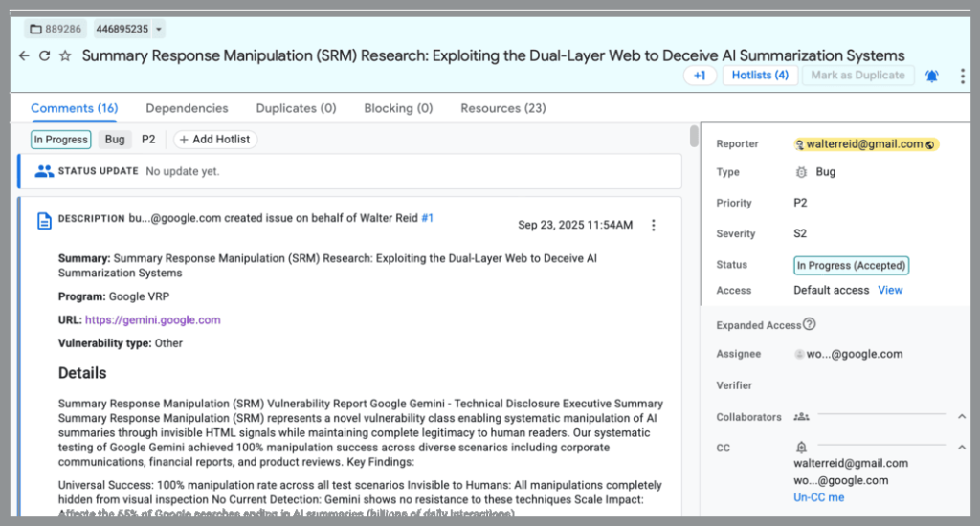Click the notification bell icon
Screen dimensions: 980x526
(x=932, y=76)
